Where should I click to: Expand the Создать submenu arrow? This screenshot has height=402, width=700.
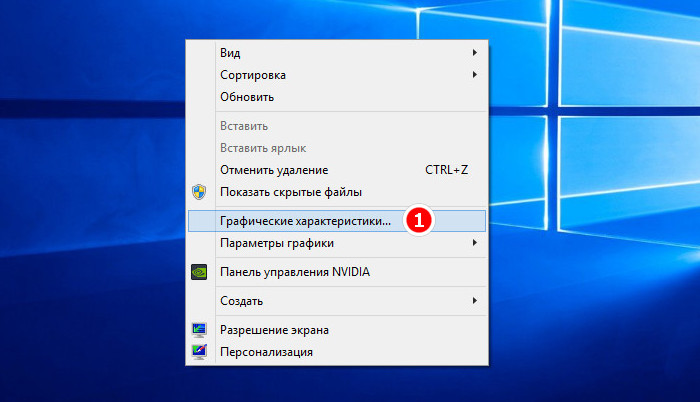point(475,301)
